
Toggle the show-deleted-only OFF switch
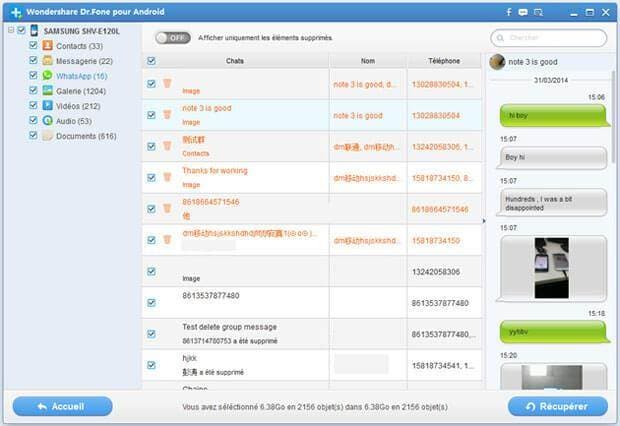(x=173, y=38)
